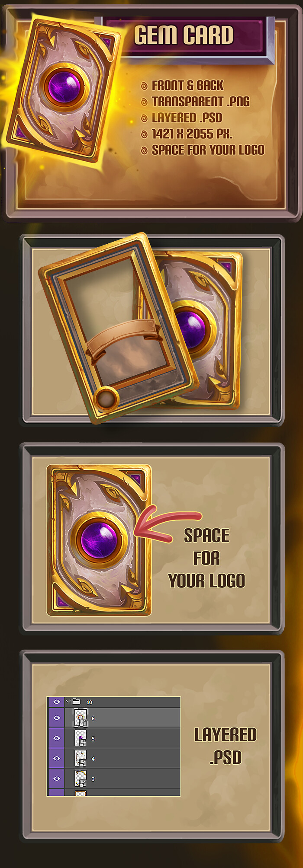Select layer 5 thumbnail with purple gem

click(81, 738)
